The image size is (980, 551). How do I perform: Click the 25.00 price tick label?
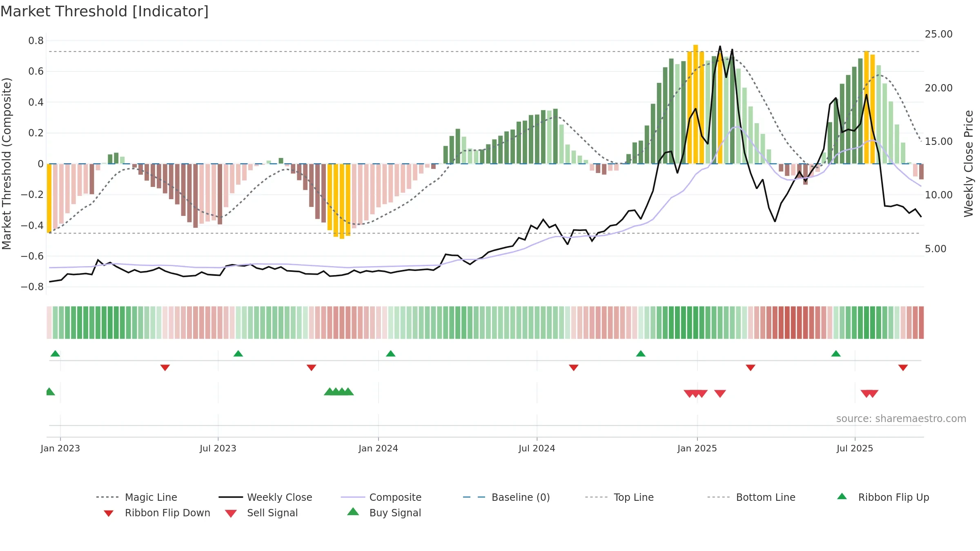coord(939,34)
